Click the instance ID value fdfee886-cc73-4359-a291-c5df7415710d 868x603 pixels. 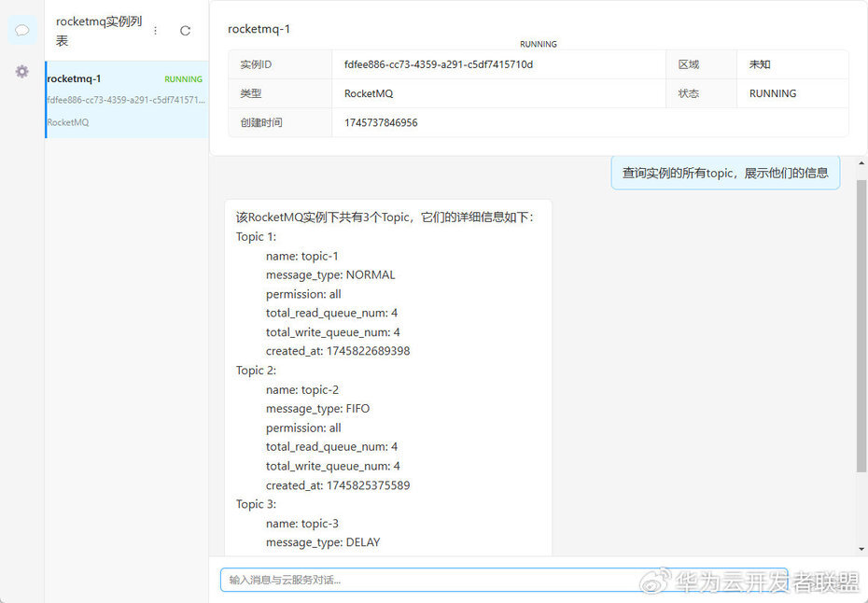[x=439, y=64]
